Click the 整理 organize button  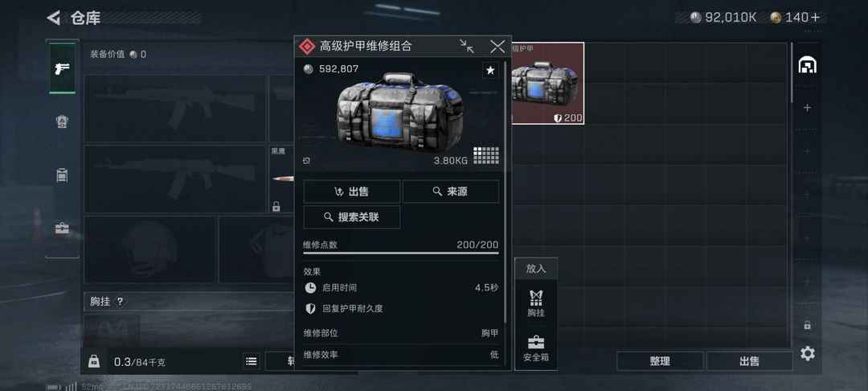pyautogui.click(x=660, y=361)
